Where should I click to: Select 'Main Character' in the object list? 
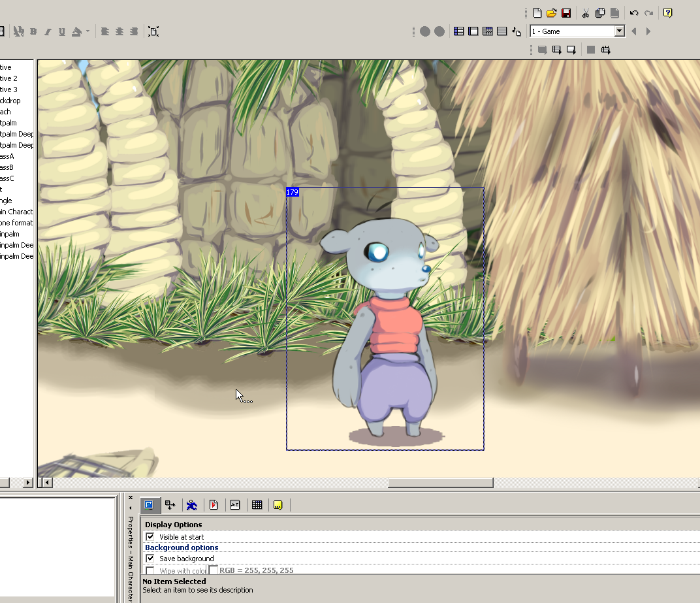16,212
